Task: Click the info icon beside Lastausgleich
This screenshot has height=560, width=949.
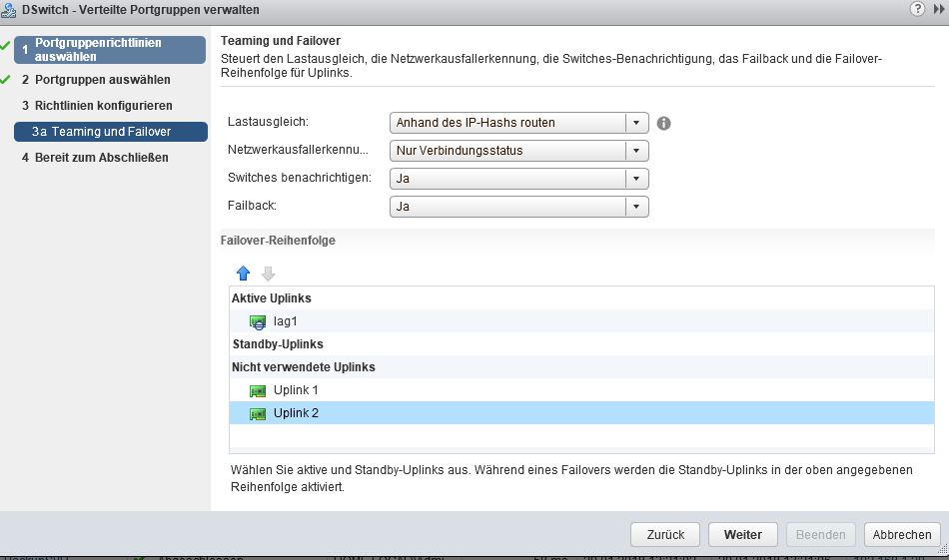Action: [663, 124]
